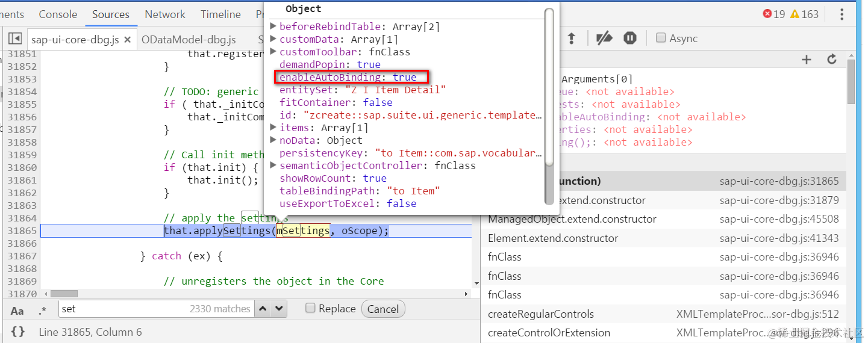
Task: Toggle the pause on exceptions icon
Action: pyautogui.click(x=630, y=39)
